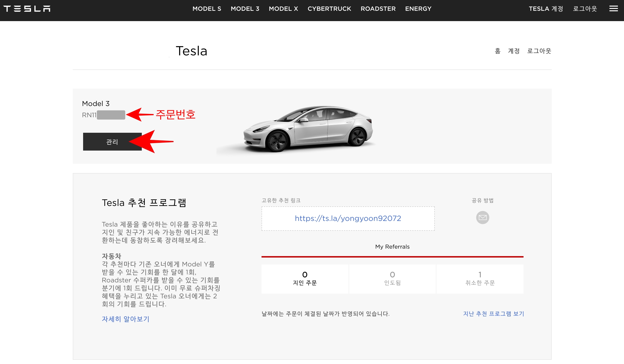Viewport: 624px width, 364px height.
Task: Open 지난 추천 프로그램 보기 link
Action: 493,314
